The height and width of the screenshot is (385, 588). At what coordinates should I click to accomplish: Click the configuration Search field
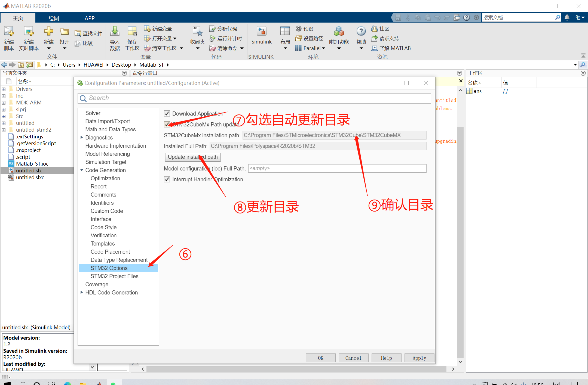click(254, 98)
